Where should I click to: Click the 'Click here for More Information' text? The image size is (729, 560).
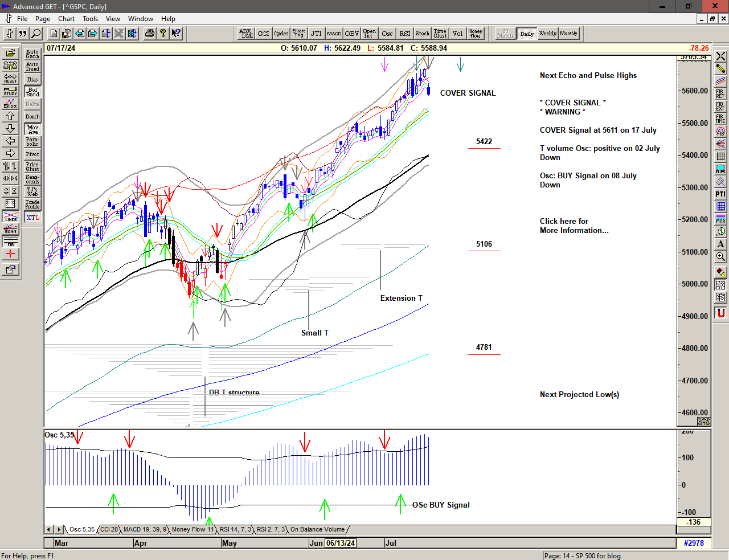(574, 226)
